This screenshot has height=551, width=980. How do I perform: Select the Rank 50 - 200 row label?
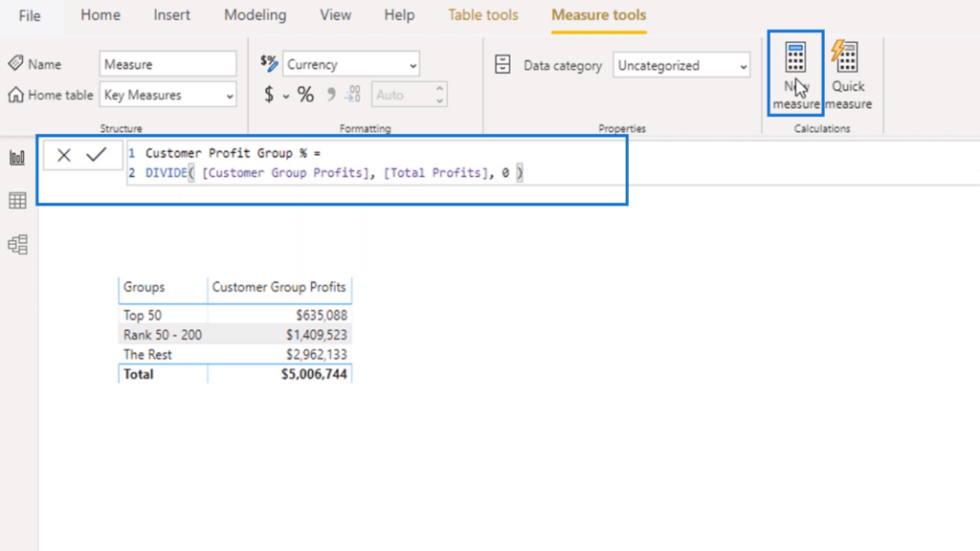[163, 335]
